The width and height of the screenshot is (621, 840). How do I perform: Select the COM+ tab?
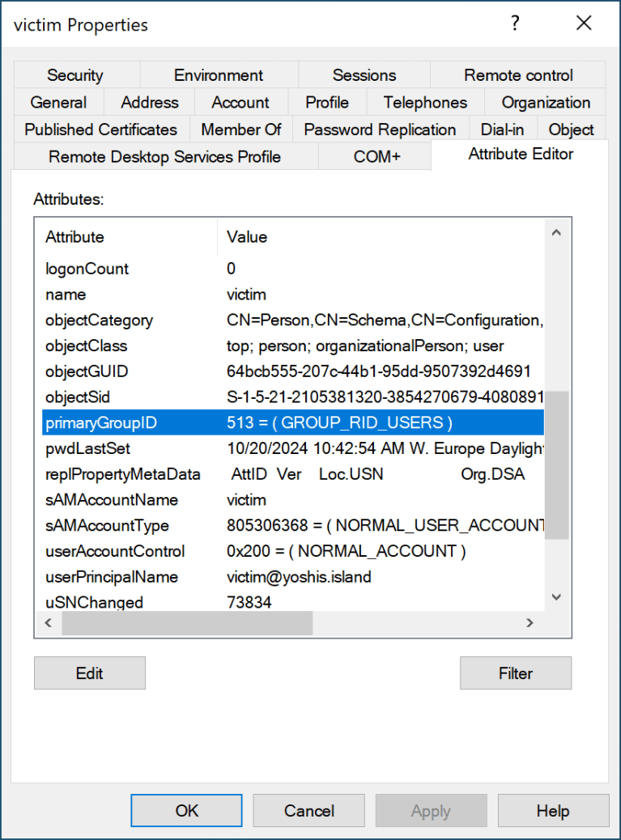(374, 157)
